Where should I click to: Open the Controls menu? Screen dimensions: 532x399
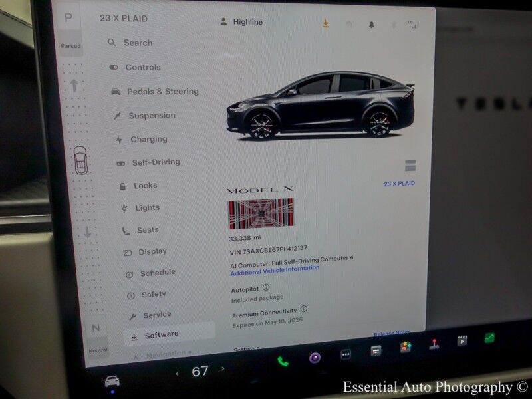[135, 67]
